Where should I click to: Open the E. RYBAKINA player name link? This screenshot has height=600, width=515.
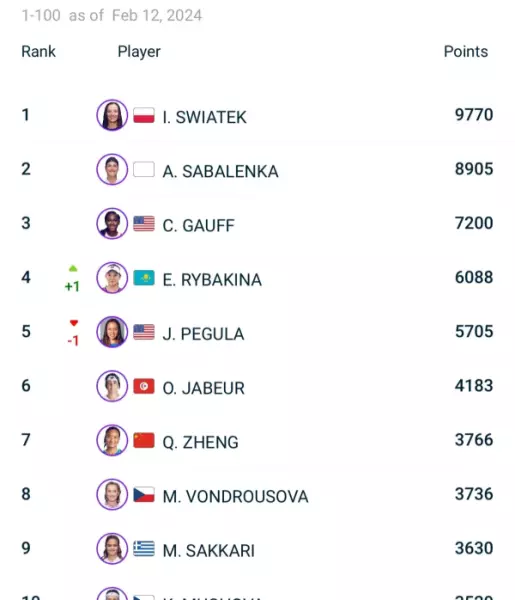tap(212, 280)
